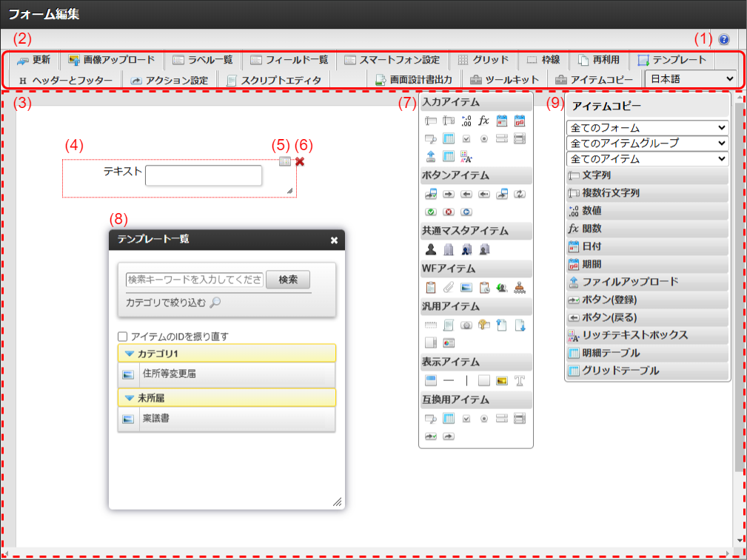
Task: Collapse the 未所属 template group
Action: 130,398
